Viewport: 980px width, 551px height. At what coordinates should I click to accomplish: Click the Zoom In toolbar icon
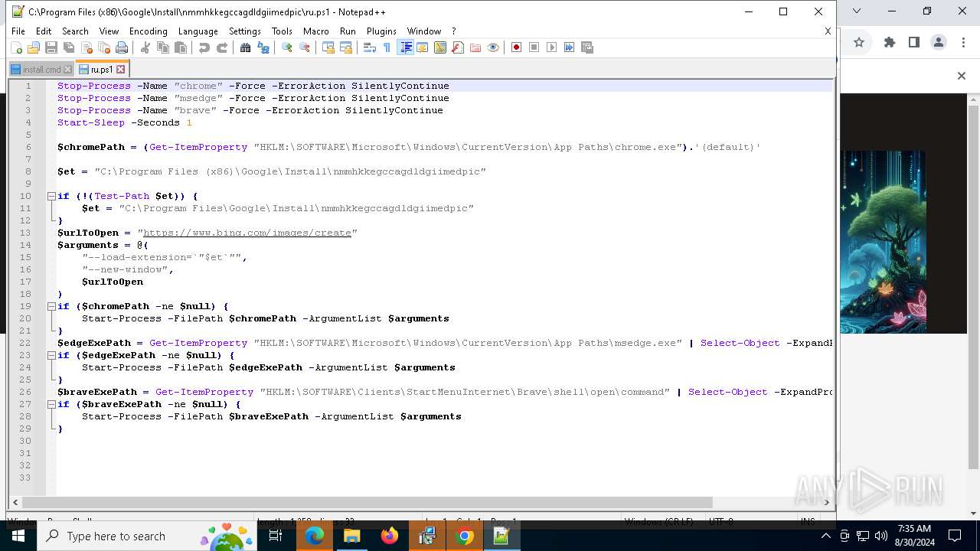286,47
